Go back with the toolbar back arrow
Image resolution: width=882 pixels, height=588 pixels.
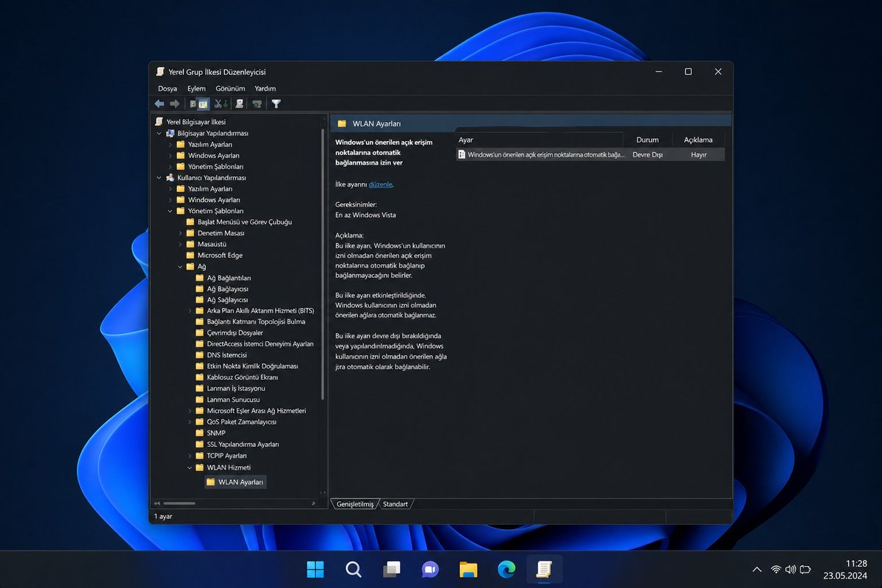coord(159,104)
